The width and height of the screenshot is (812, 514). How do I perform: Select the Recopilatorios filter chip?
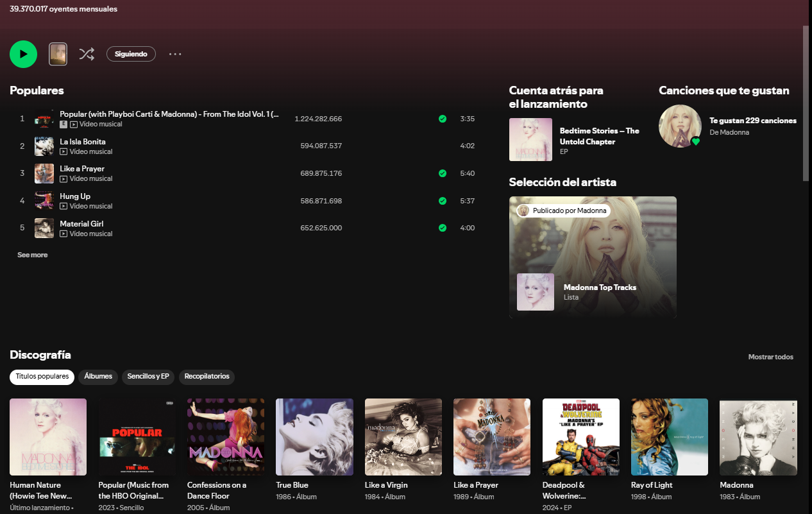pos(207,377)
